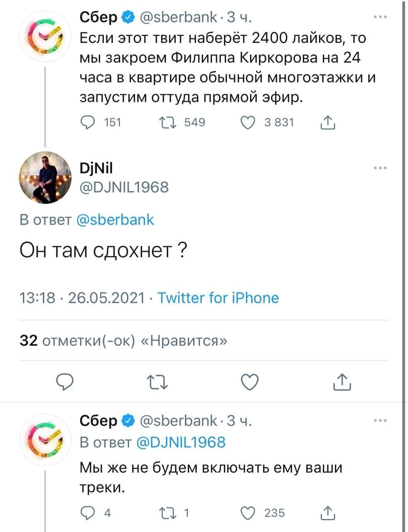The height and width of the screenshot is (532, 408).
Task: Reply to DjNil's tweet via comment icon
Action: pyautogui.click(x=65, y=382)
